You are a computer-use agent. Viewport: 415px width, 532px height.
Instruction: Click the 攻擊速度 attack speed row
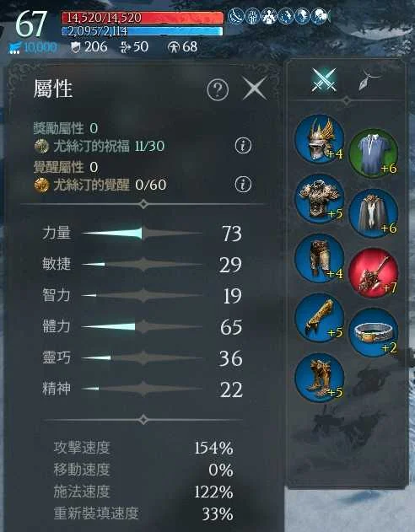(143, 449)
